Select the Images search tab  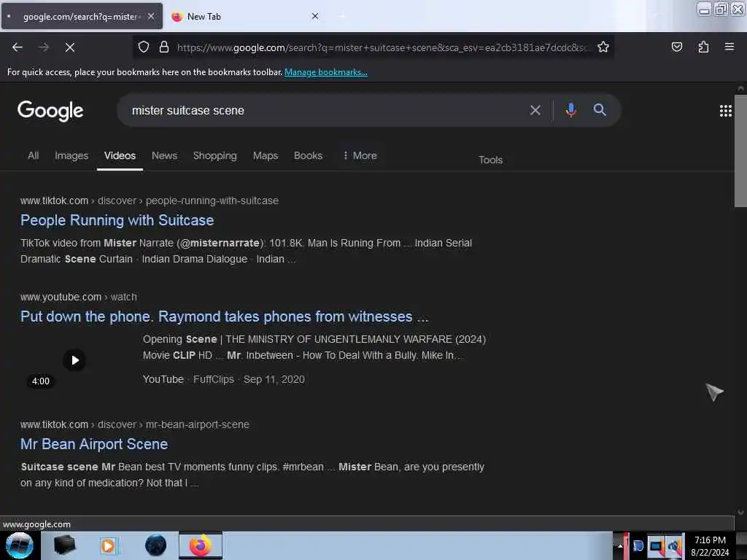pos(71,156)
